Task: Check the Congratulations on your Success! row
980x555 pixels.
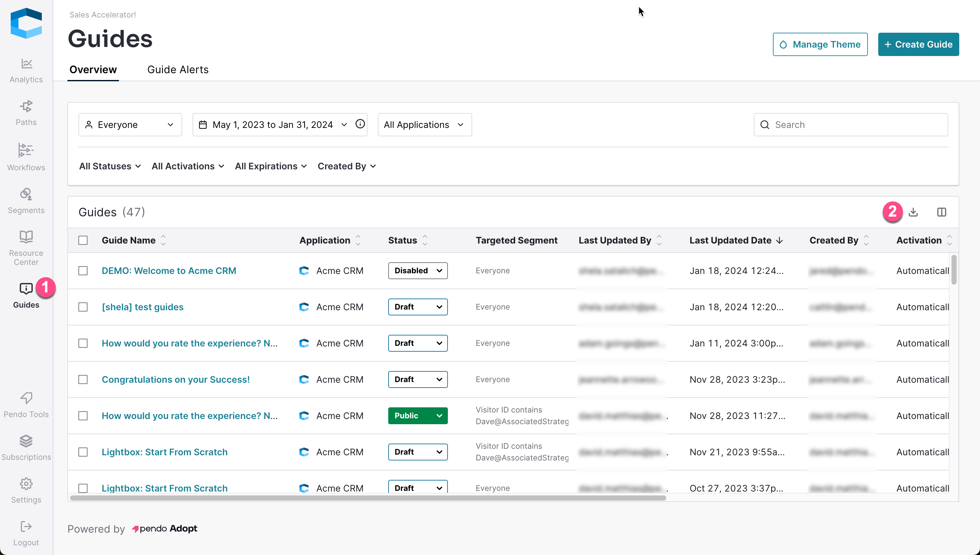Action: [x=83, y=379]
